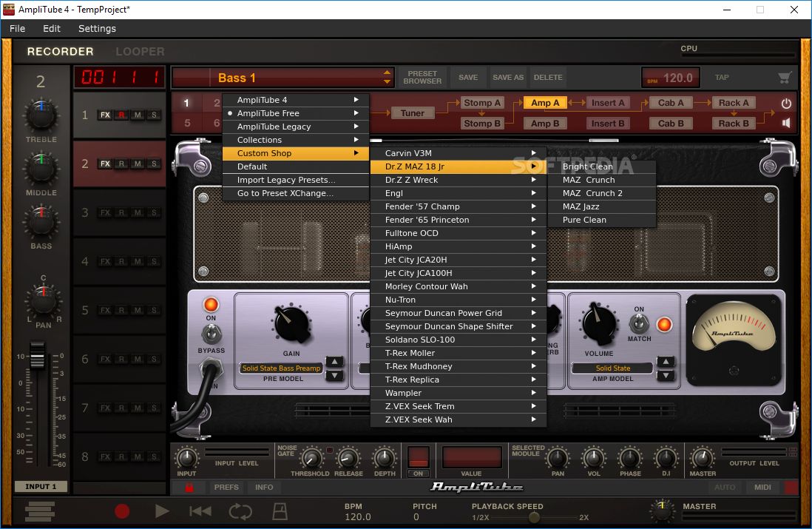The width and height of the screenshot is (812, 529).
Task: Open the Edit menu
Action: coord(51,29)
